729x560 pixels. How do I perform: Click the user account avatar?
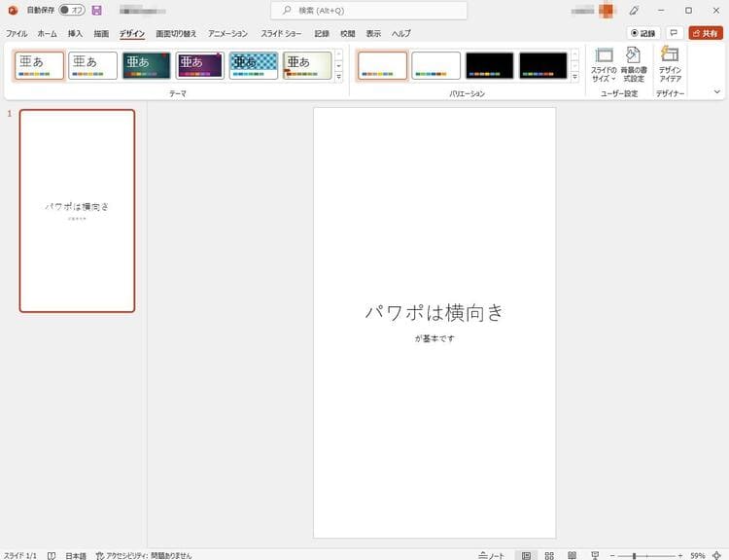(607, 11)
